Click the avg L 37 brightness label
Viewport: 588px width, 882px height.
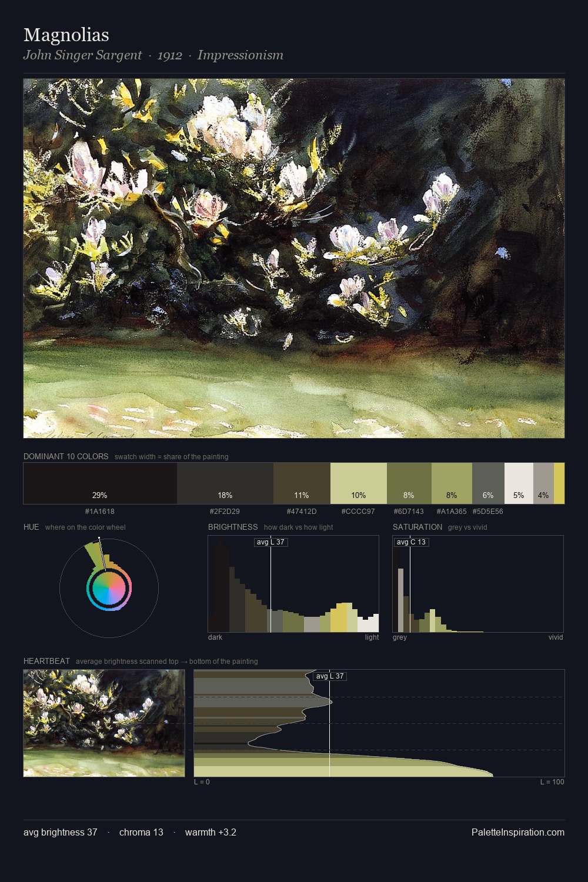(x=270, y=542)
